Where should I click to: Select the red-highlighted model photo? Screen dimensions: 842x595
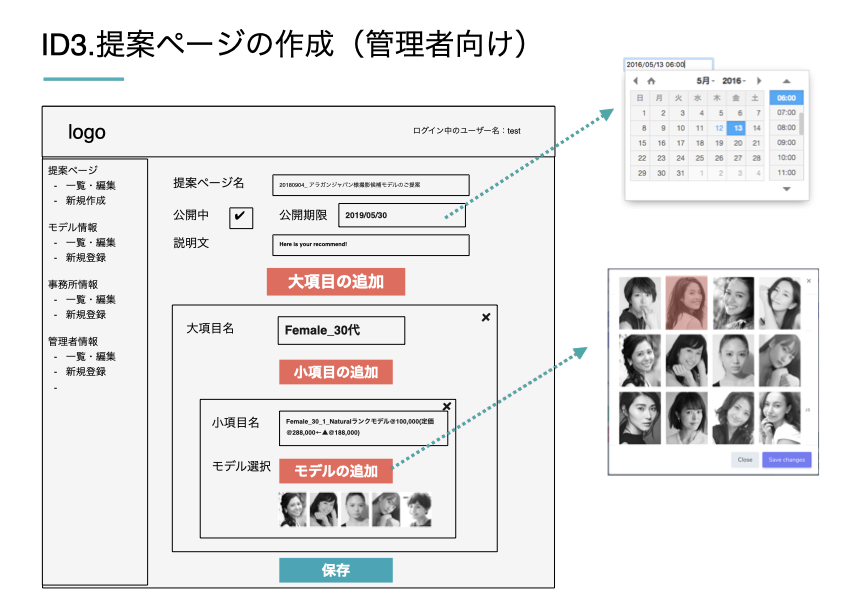coord(685,301)
